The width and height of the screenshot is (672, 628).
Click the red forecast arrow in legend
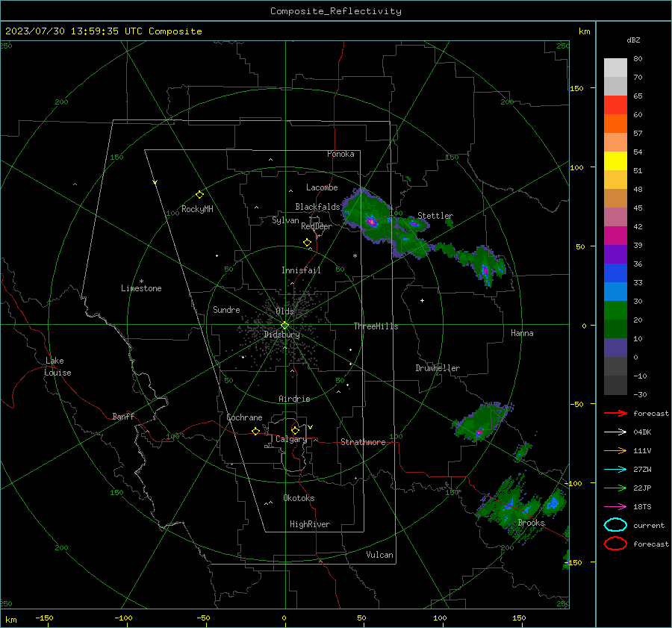point(615,413)
